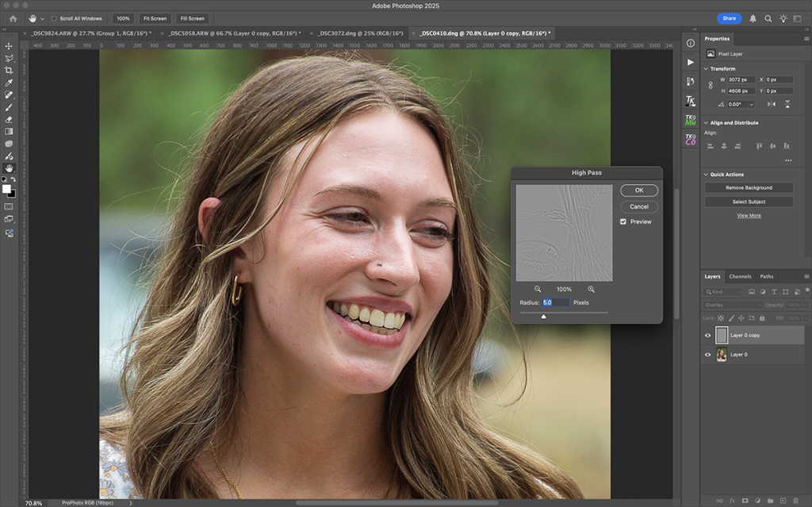The height and width of the screenshot is (507, 812).
Task: Uncheck the Preview checkbox
Action: pos(623,221)
